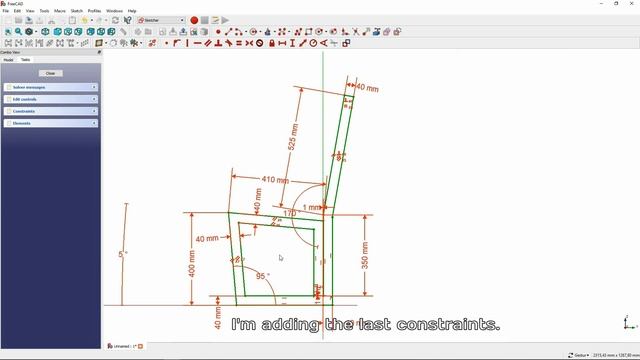The image size is (640, 360).
Task: Open the Sketch menu
Action: point(77,11)
